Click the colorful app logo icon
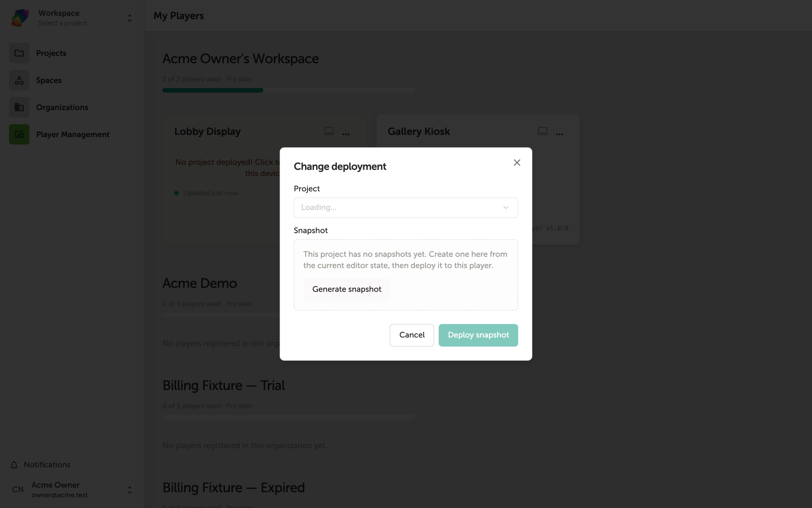 click(x=20, y=18)
